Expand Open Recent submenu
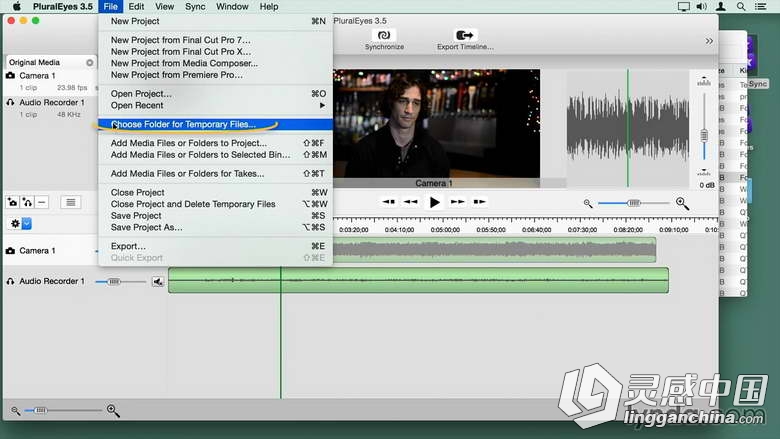780x439 pixels. coord(215,105)
